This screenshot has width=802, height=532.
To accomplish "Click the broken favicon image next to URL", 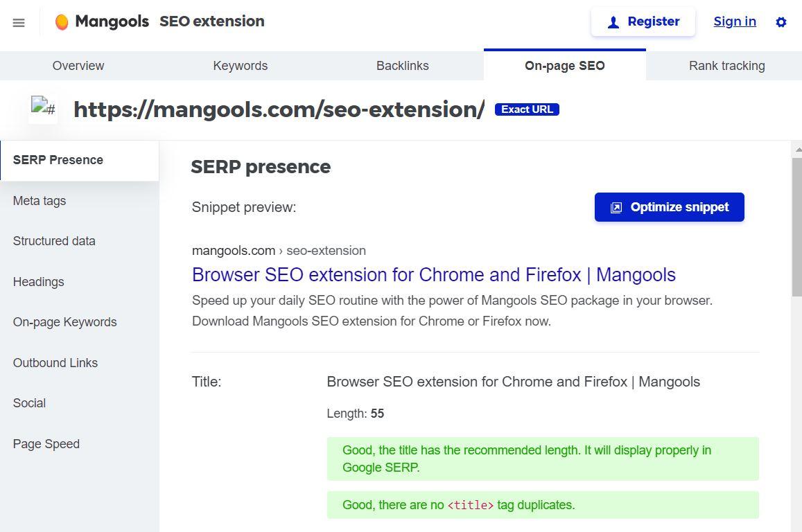I will pyautogui.click(x=43, y=108).
